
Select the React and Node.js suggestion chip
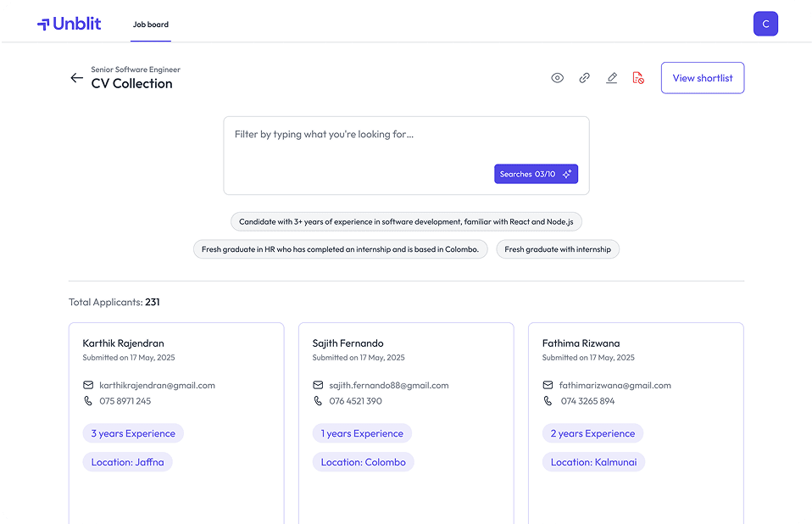coord(406,221)
